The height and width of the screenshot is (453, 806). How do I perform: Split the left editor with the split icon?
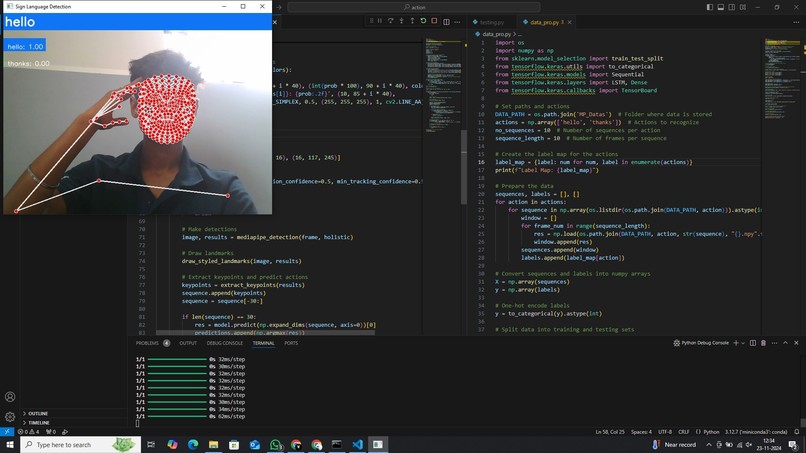tap(446, 22)
